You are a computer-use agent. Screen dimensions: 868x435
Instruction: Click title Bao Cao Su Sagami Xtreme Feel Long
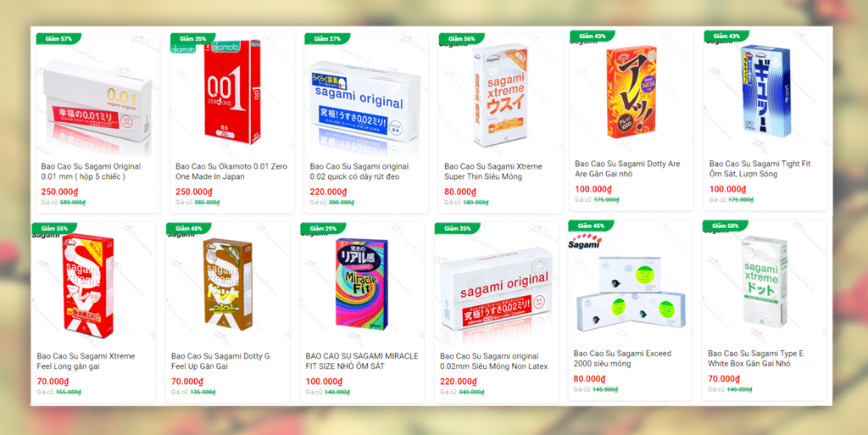click(x=86, y=361)
